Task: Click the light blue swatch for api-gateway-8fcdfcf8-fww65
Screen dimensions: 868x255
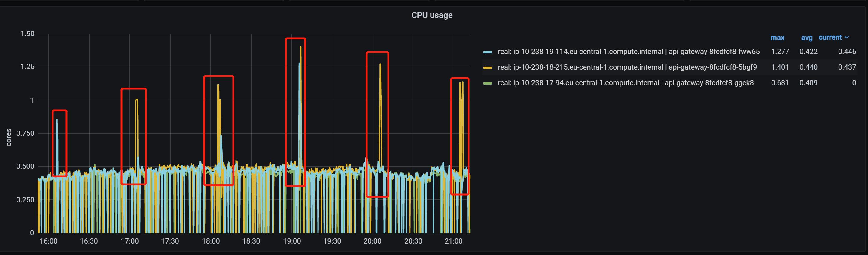Action: [488, 52]
